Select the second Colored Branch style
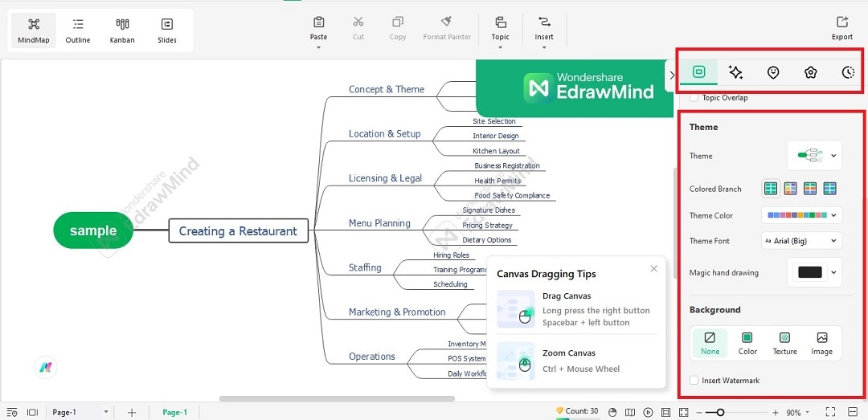The image size is (868, 420). click(x=791, y=189)
